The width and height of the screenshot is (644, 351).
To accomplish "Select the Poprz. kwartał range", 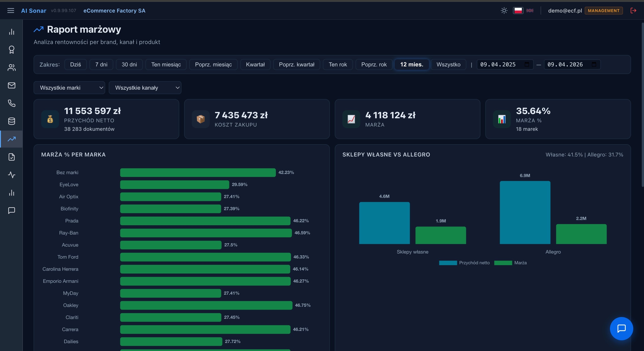I will pyautogui.click(x=296, y=64).
